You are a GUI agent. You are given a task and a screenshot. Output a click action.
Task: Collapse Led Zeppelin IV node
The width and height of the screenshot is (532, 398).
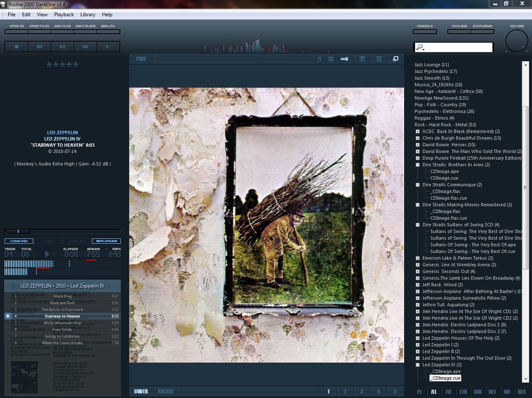tap(417, 365)
